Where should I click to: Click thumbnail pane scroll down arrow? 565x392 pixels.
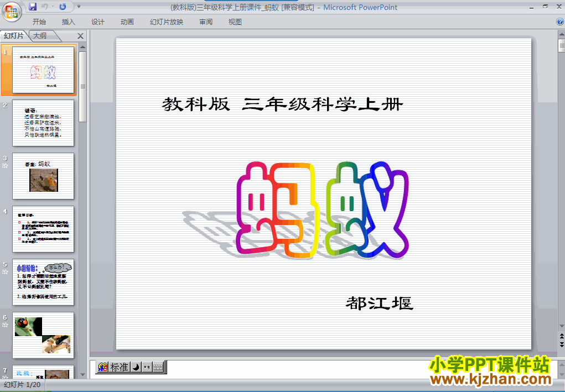(82, 375)
